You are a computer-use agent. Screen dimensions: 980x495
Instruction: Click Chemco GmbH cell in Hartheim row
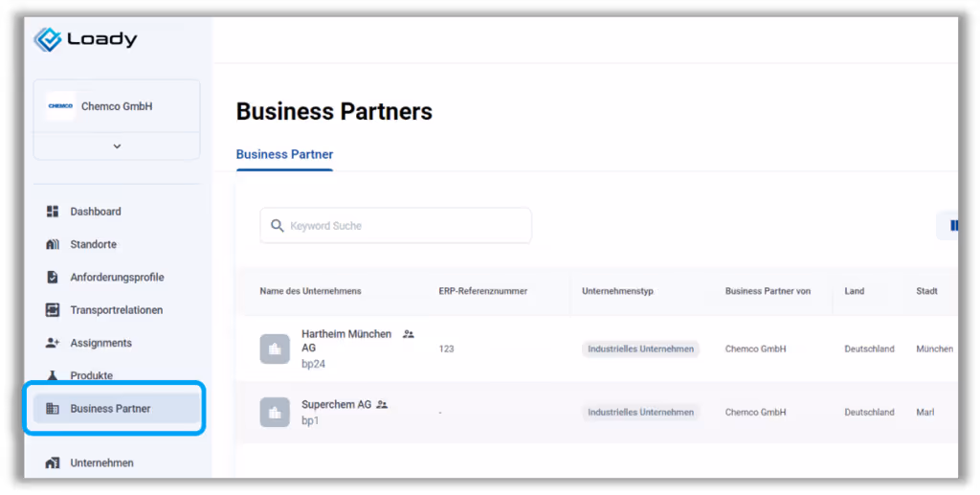click(x=756, y=349)
